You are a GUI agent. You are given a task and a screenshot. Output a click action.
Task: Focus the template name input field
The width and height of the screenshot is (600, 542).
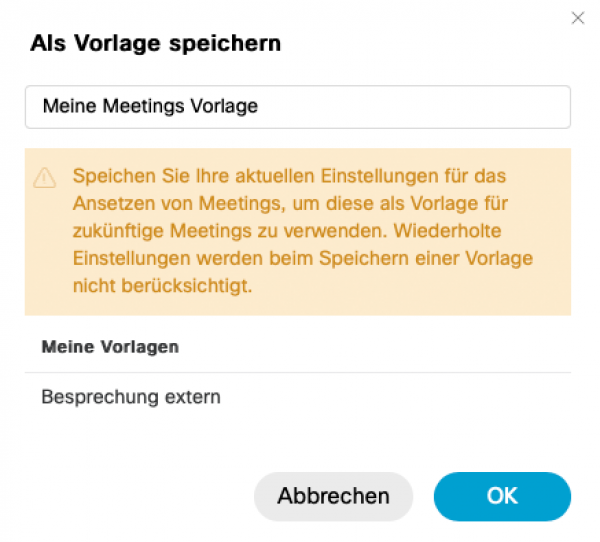pos(298,107)
